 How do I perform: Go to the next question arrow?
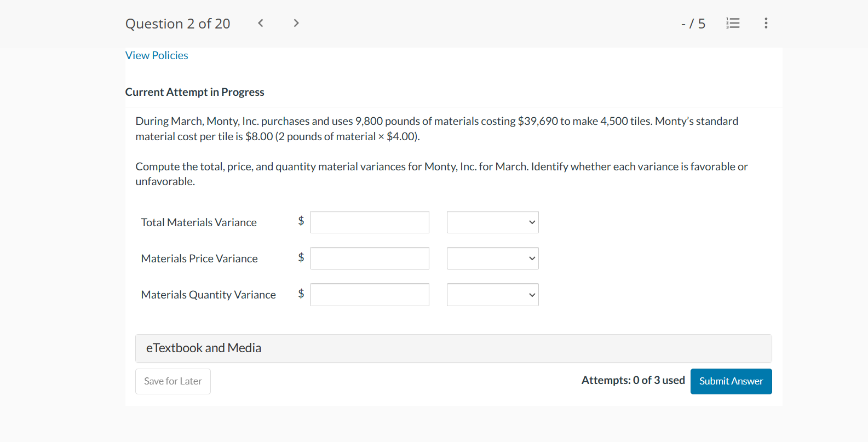[296, 23]
